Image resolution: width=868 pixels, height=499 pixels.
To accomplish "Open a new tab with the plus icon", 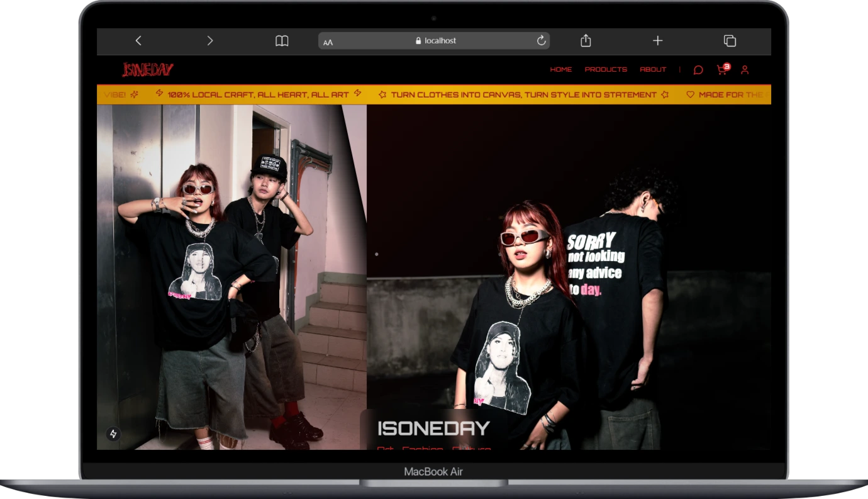I will click(x=657, y=40).
